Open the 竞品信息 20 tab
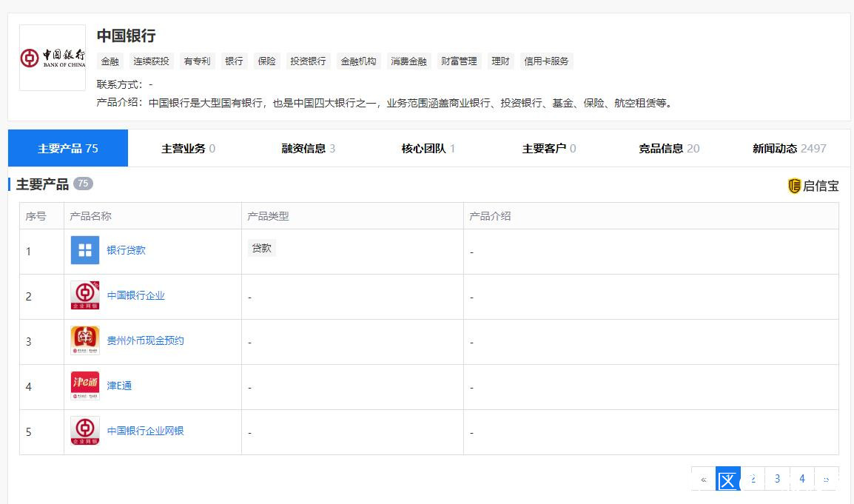Screen dimensions: 854x504 point(669,148)
